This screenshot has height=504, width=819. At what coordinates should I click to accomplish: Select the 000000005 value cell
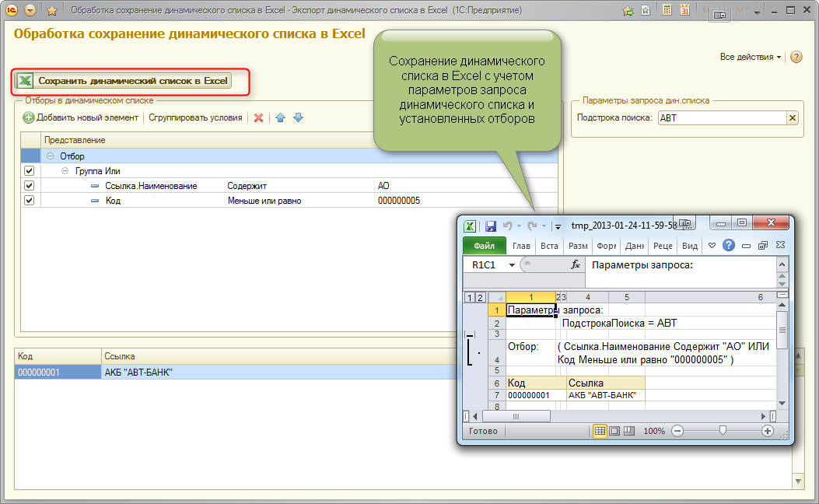466,201
